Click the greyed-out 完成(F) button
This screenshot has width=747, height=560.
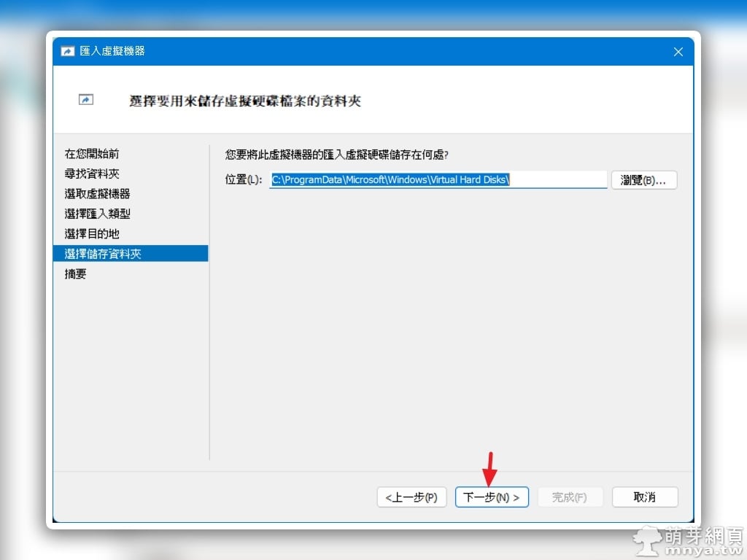click(570, 497)
